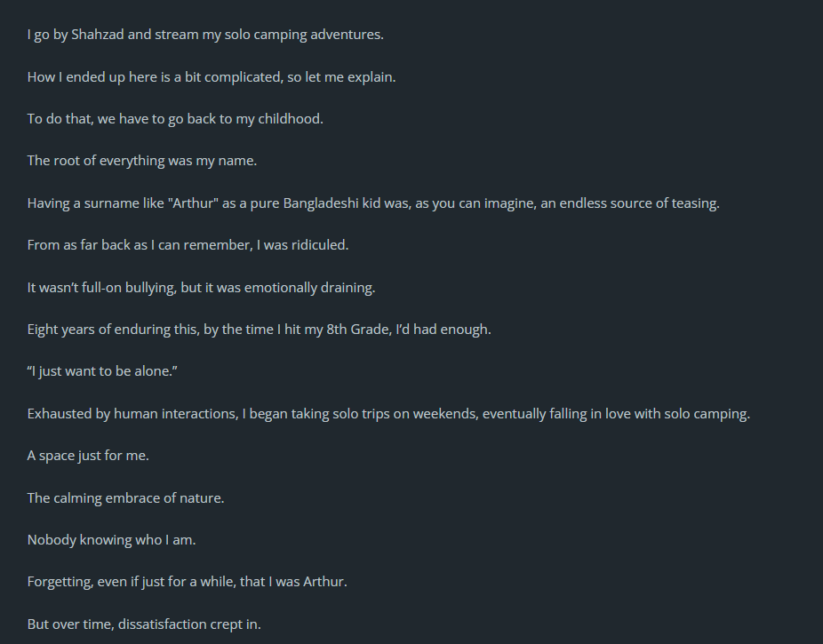Click the line starting with "Forgetting, even if"
Screen dimensions: 823x644
coord(187,582)
